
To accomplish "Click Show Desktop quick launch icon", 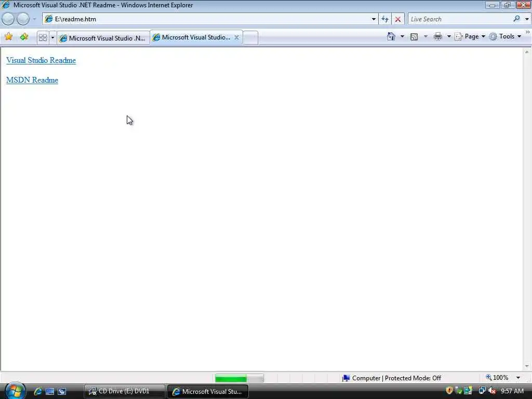I will tap(49, 391).
